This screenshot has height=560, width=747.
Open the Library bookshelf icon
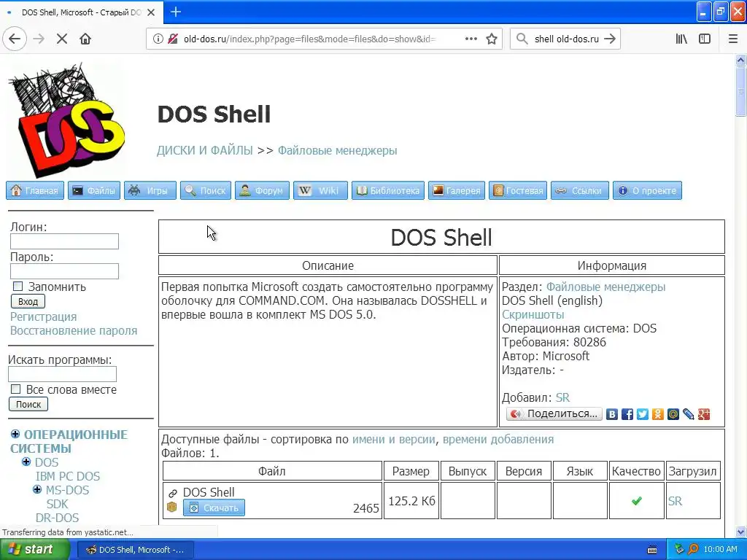coord(681,39)
